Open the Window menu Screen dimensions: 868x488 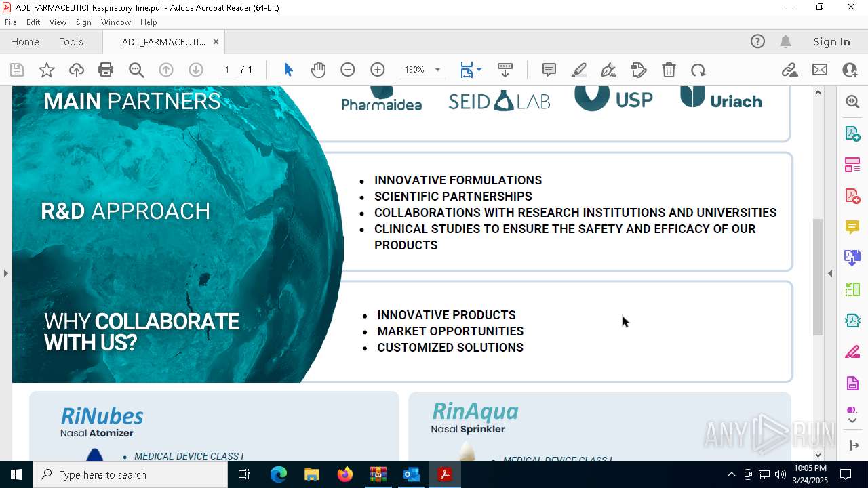[x=116, y=22]
